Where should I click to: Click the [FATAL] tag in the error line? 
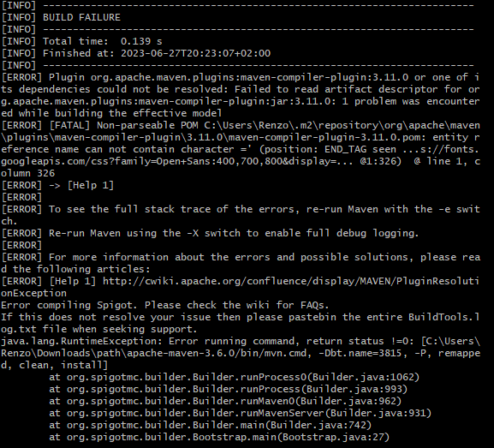coord(69,125)
